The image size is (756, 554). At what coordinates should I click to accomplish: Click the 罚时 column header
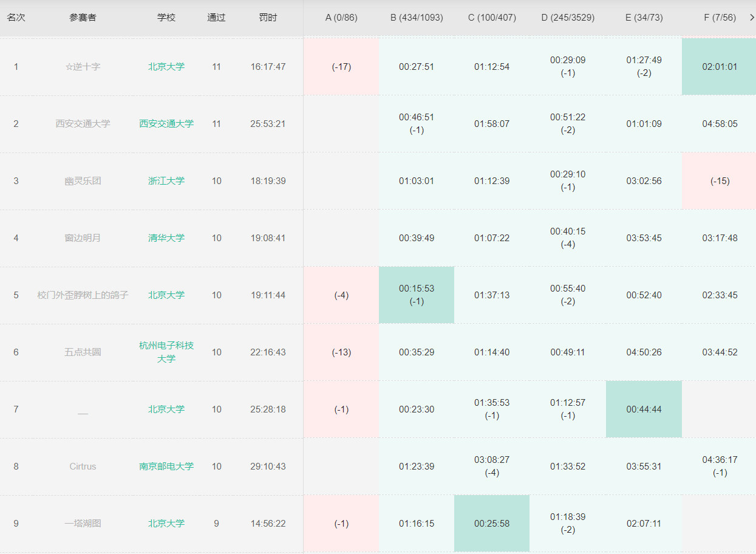[x=268, y=18]
